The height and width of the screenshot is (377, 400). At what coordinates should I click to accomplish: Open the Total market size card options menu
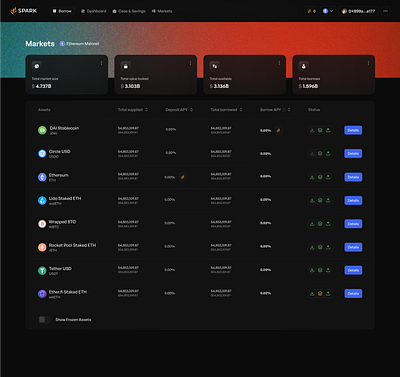point(101,63)
